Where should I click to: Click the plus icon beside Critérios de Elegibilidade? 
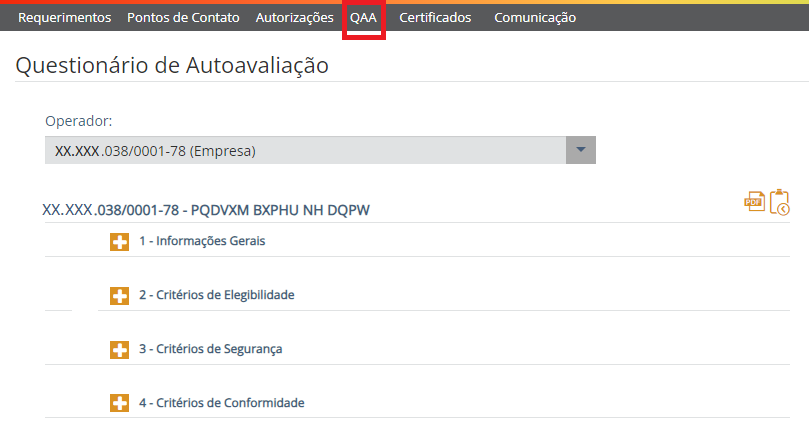tap(119, 295)
